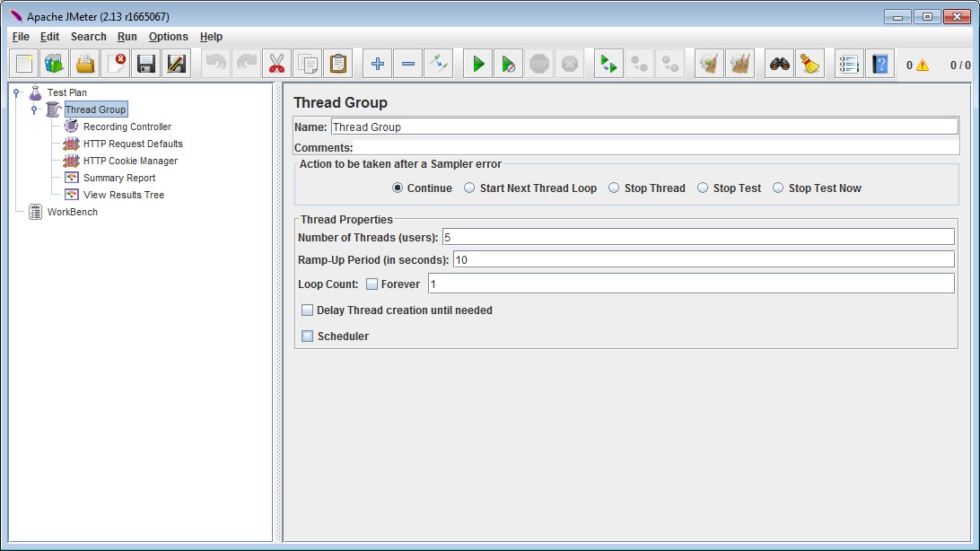Image resolution: width=980 pixels, height=551 pixels.
Task: Click the Loop Count value field
Action: 691,284
